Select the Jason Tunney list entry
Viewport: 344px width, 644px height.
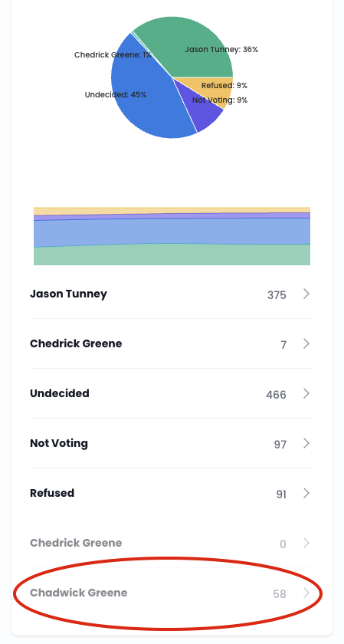click(172, 294)
